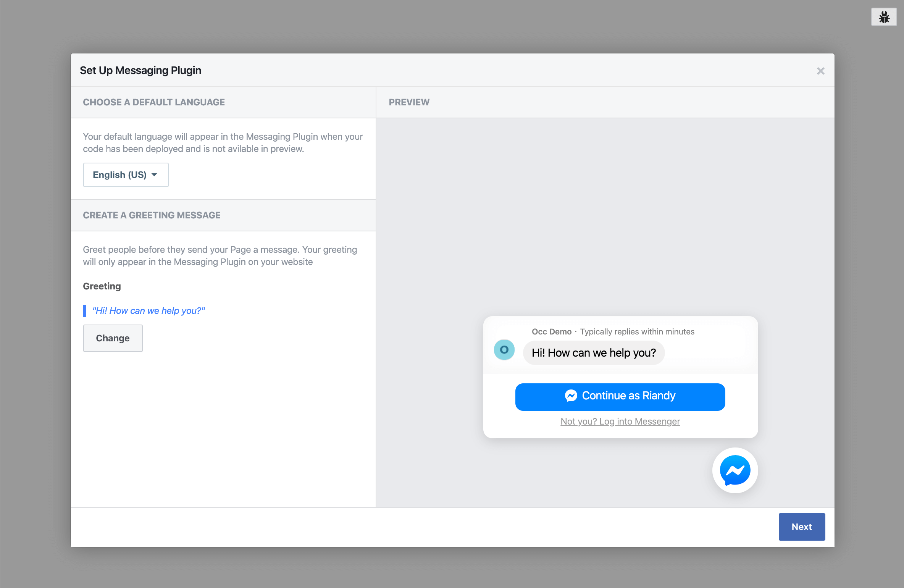Image resolution: width=904 pixels, height=588 pixels.
Task: Switch to the PREVIEW panel
Action: click(409, 102)
